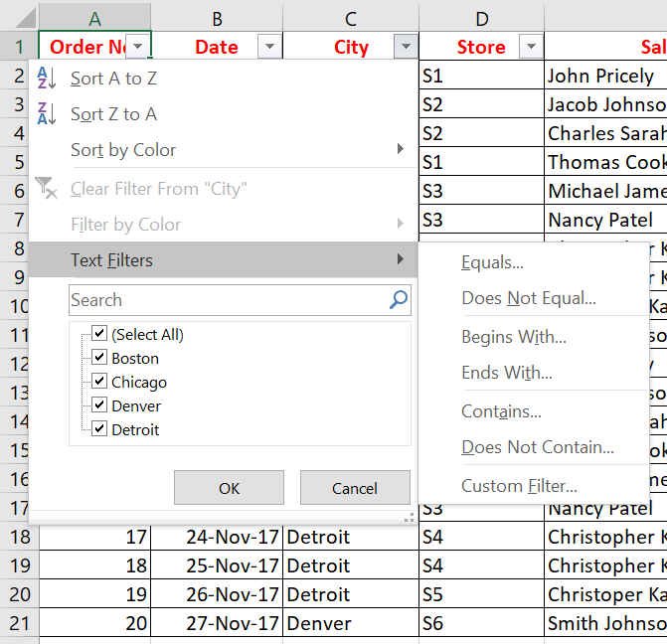Click the magnifier icon in Search box
The image size is (667, 644).
(x=399, y=299)
